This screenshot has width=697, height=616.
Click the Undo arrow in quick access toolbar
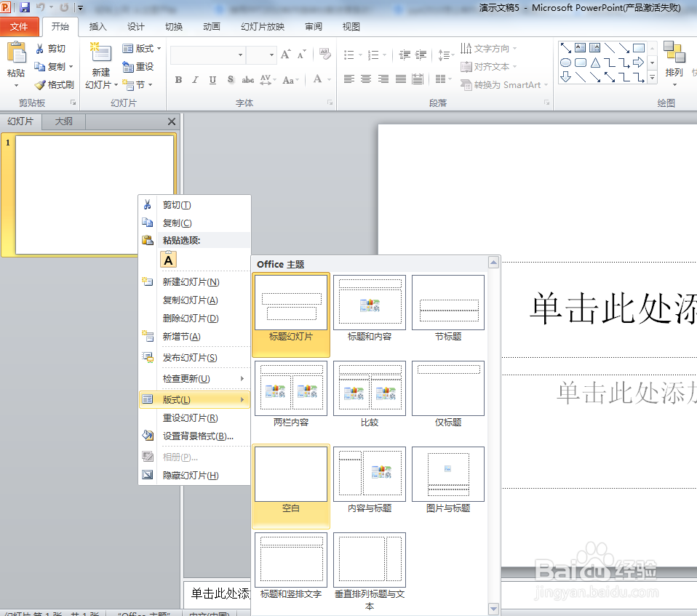(41, 7)
